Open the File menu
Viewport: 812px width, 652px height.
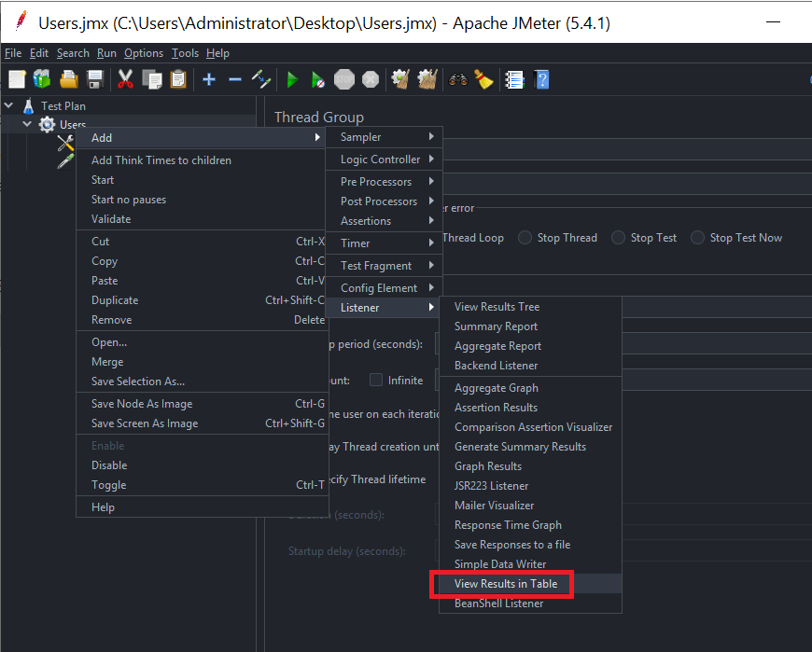click(13, 53)
